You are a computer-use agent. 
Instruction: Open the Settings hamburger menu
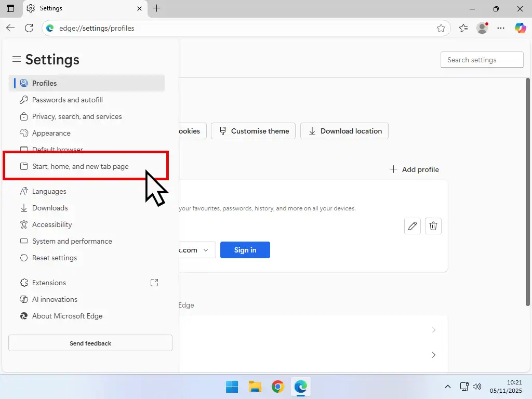click(x=17, y=59)
